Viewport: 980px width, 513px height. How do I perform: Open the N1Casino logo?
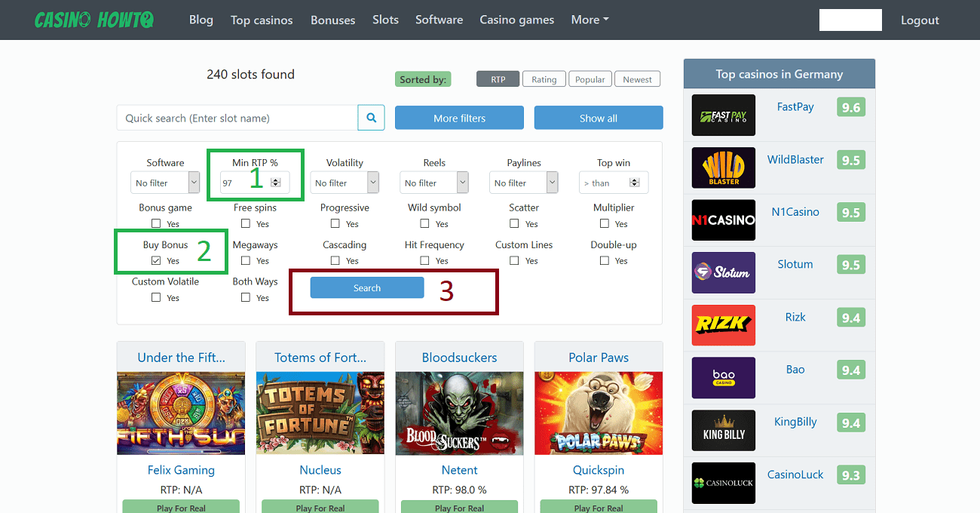pos(724,220)
